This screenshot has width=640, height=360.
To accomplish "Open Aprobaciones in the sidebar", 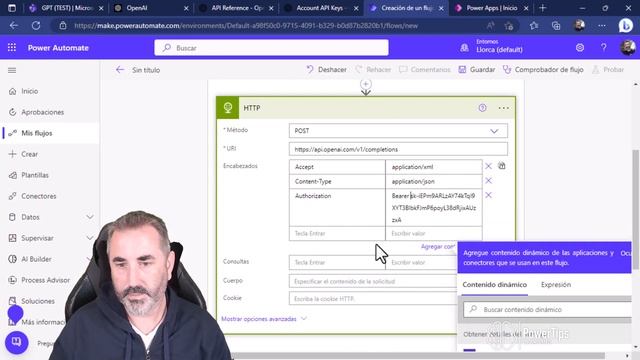I will point(42,112).
